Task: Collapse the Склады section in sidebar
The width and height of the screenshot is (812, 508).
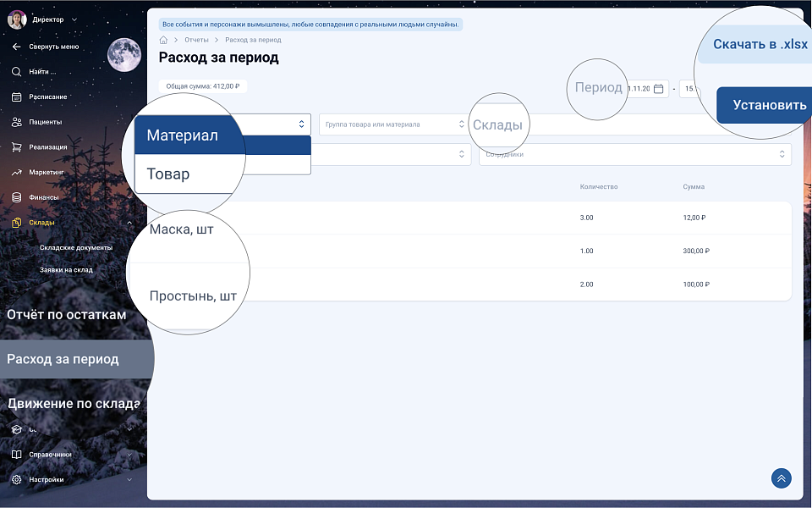Action: point(129,223)
